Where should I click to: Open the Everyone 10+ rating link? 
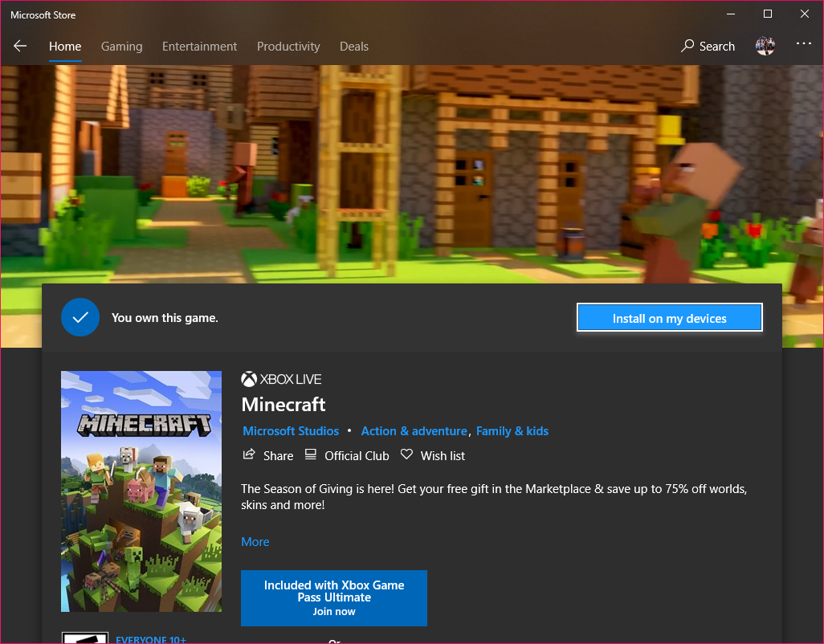tap(151, 639)
